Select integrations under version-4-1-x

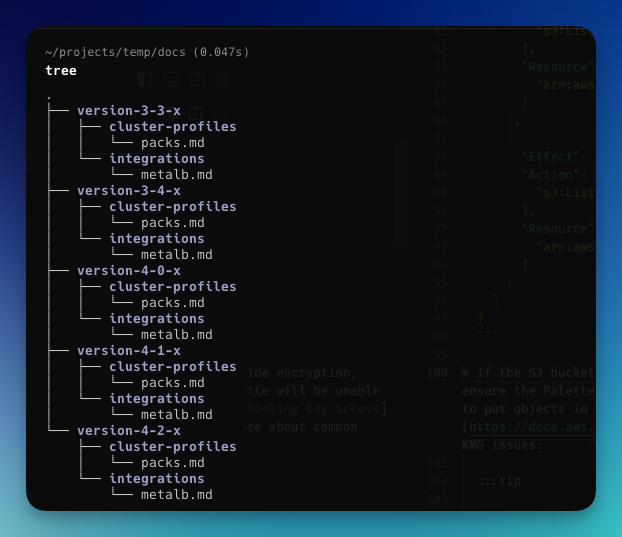157,399
